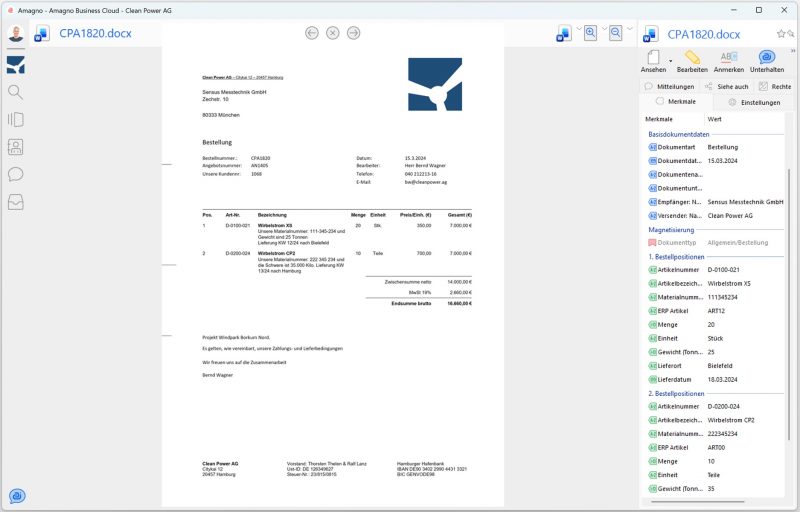
Task: Select Artikelbezeichnung value Wirbelstrom XS
Action: [x=729, y=284]
